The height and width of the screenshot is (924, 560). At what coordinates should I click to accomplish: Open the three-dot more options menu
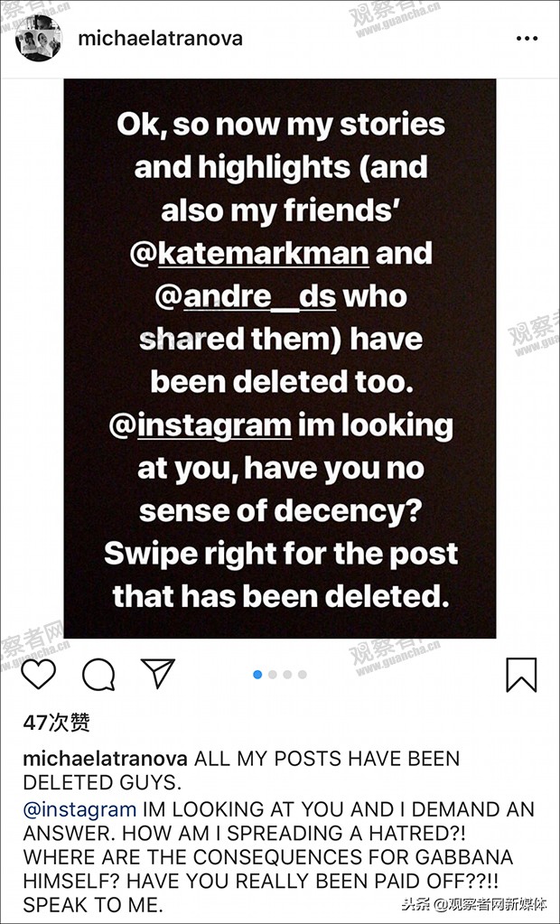527,40
